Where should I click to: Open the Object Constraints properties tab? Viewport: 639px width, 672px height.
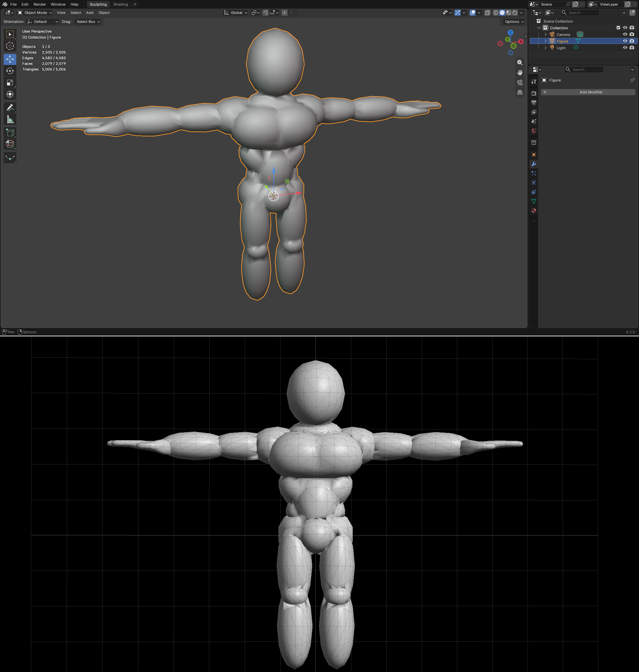534,192
